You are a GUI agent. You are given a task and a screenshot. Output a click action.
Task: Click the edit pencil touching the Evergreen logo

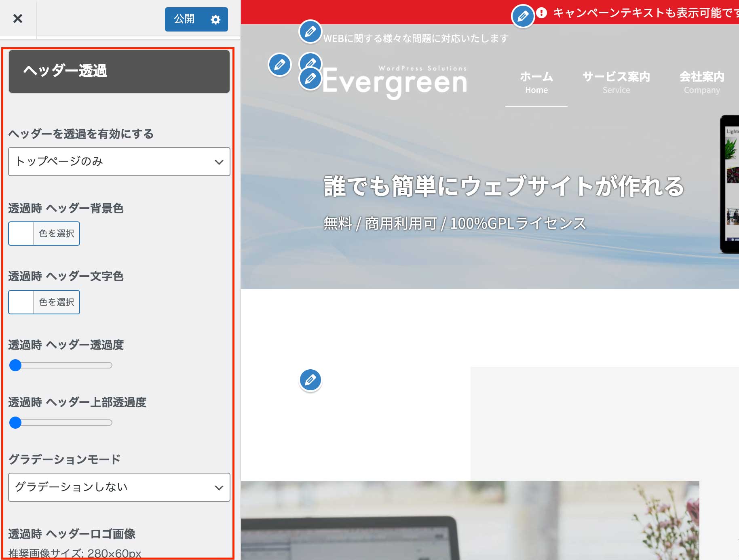coord(310,79)
